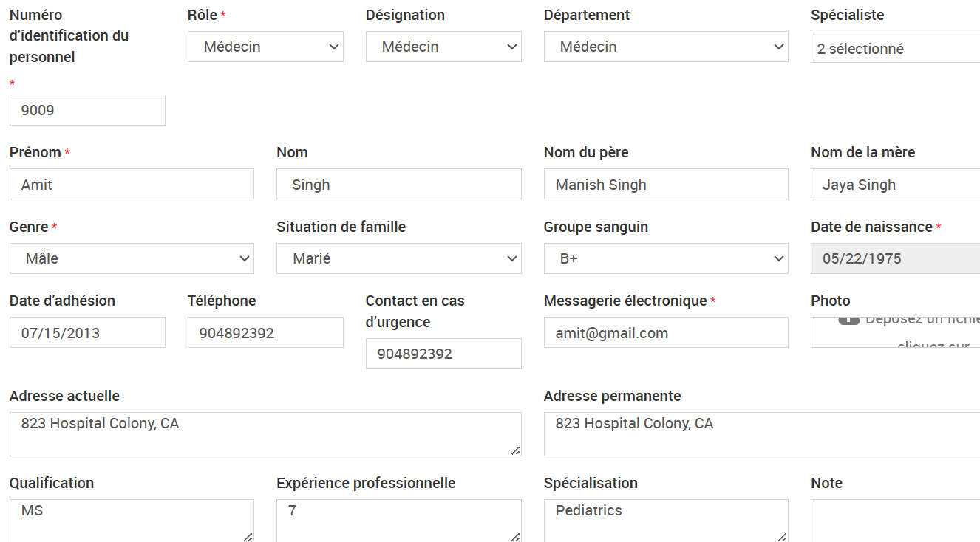This screenshot has width=980, height=542.
Task: Select the Nom du père field
Action: coord(666,184)
